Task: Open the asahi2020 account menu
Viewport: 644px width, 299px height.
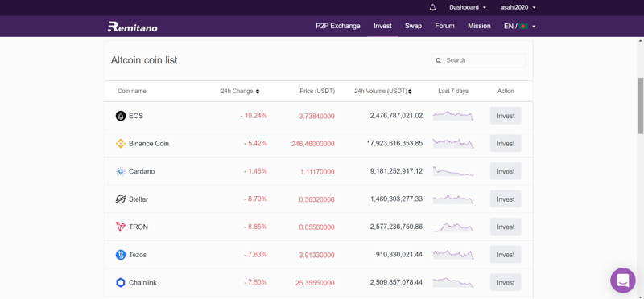Action: [x=518, y=7]
